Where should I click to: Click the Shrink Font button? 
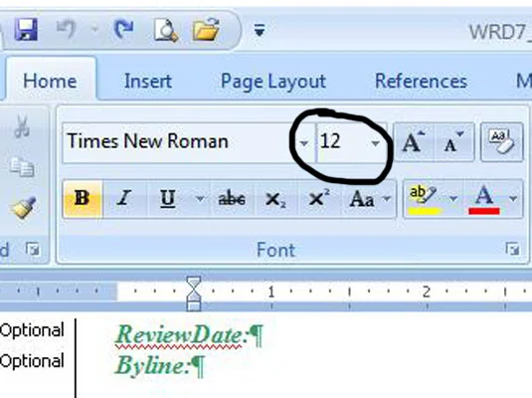pos(454,141)
